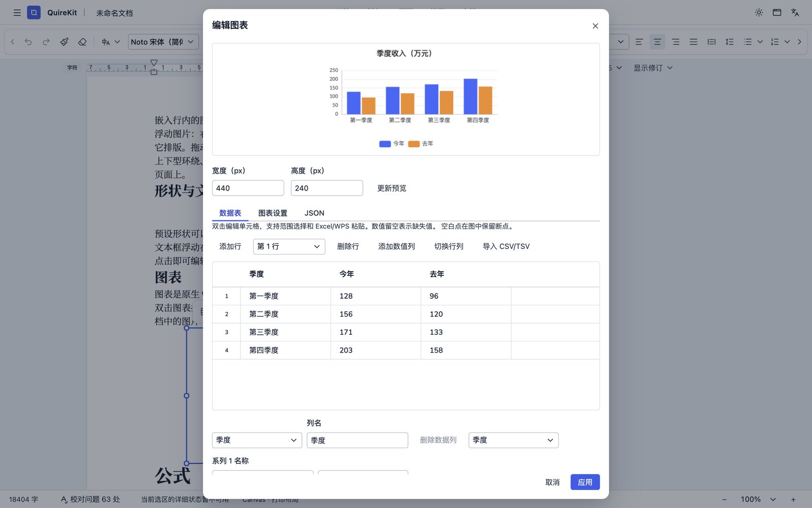Viewport: 812px width, 508px height.
Task: Expand the bullet list style dropdown arrow
Action: (760, 42)
